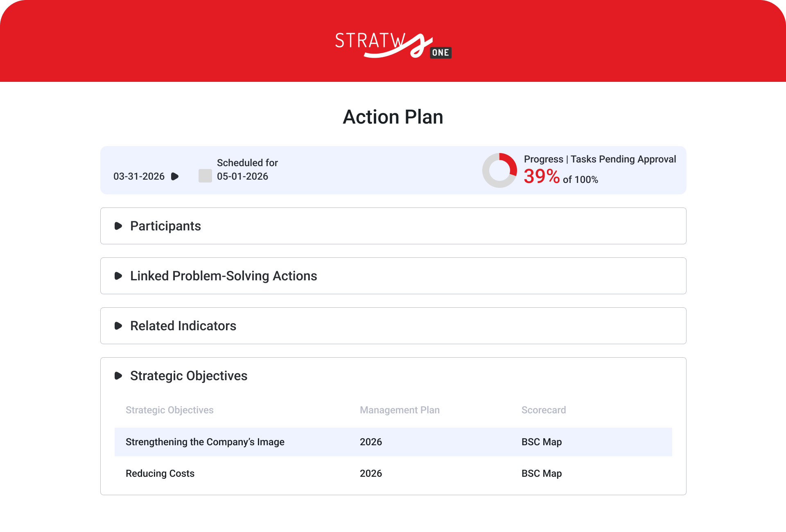The height and width of the screenshot is (532, 786).
Task: Open the Linked Problem-Solving Actions title
Action: pyautogui.click(x=224, y=276)
